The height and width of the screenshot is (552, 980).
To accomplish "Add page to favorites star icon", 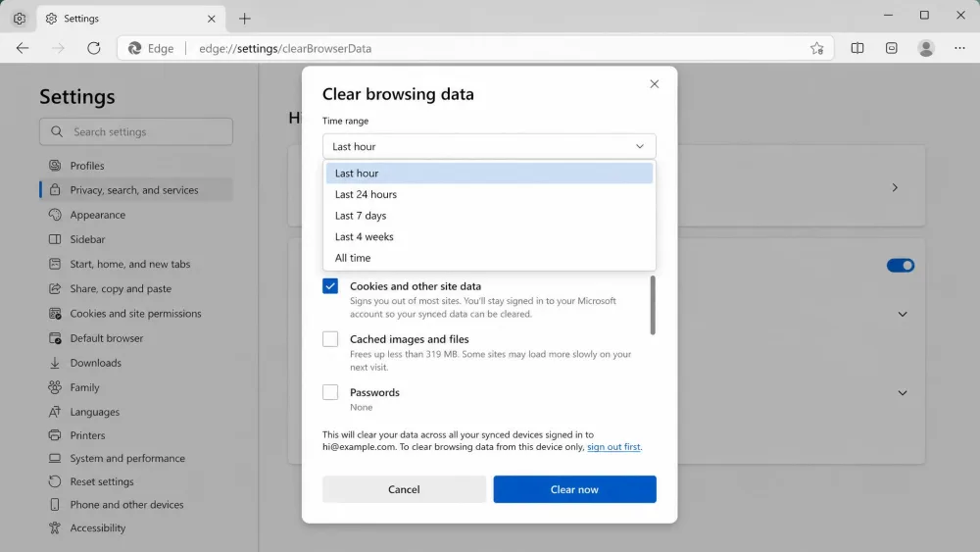I will [816, 48].
